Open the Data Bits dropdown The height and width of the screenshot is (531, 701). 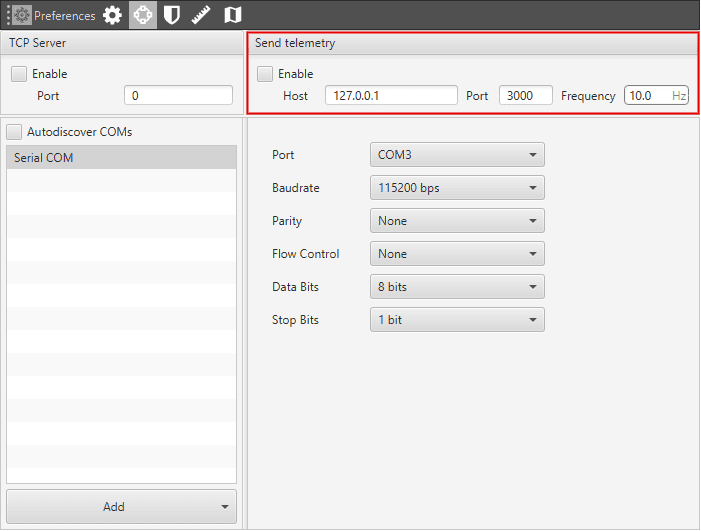(457, 287)
